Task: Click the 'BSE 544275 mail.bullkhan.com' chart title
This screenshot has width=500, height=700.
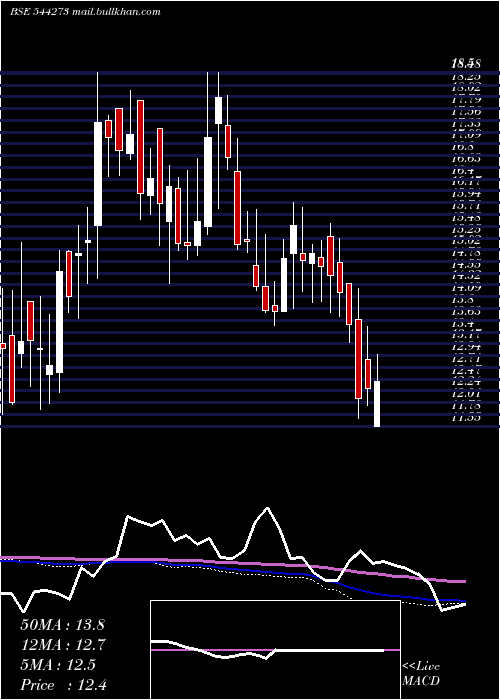Action: tap(85, 12)
